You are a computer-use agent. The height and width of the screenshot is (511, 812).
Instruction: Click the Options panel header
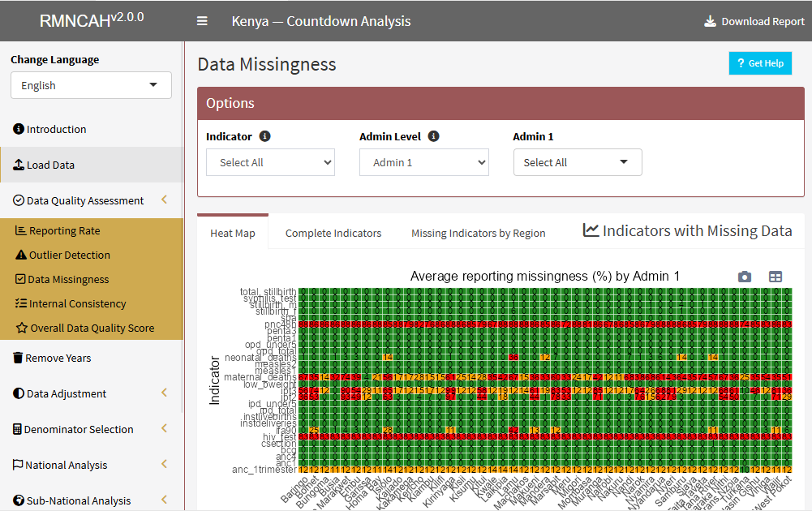coord(501,103)
